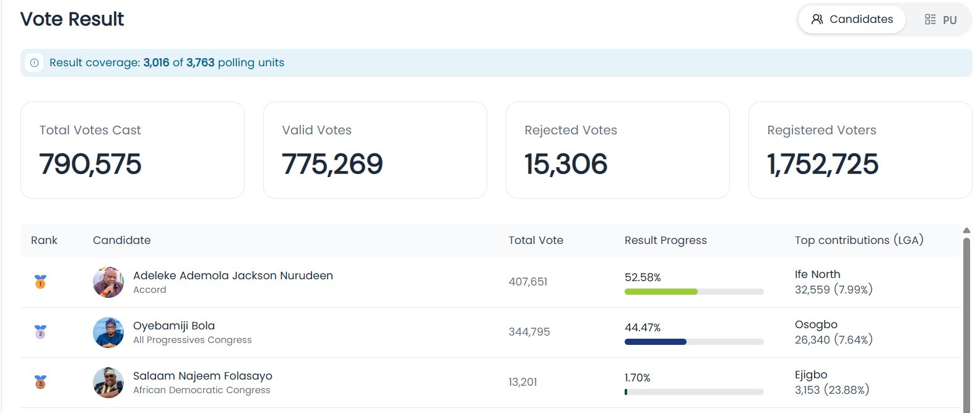Switch to the PU view tab

coord(940,20)
